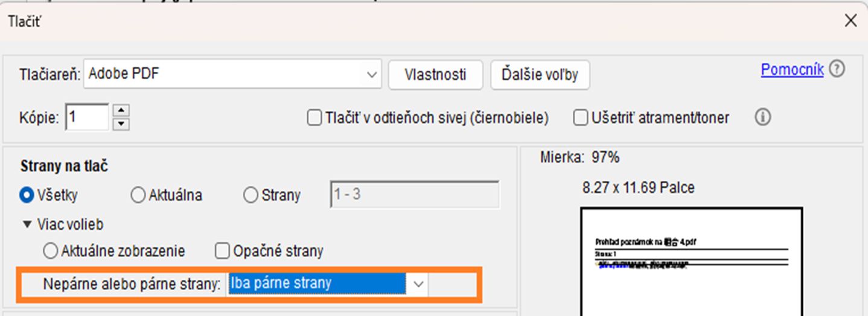Check the Opačné strany option
The height and width of the screenshot is (316, 868).
point(223,250)
